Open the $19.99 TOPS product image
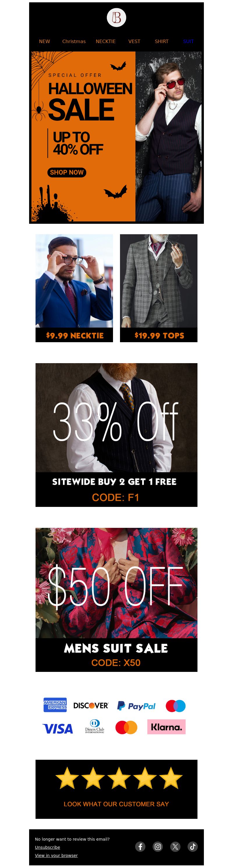 click(x=159, y=288)
